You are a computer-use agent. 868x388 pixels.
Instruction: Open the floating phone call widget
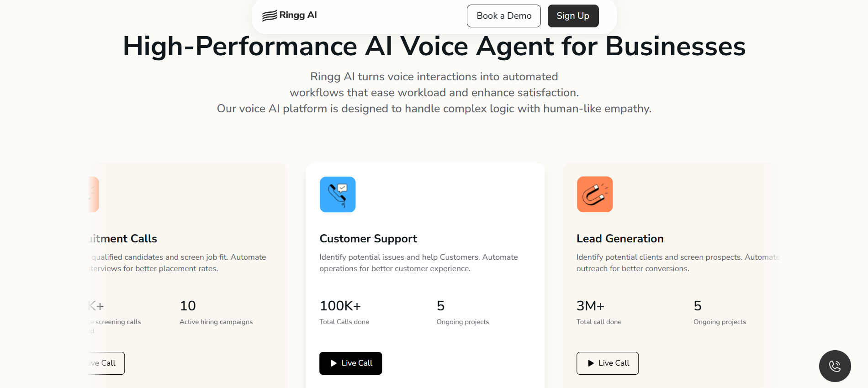pos(835,366)
